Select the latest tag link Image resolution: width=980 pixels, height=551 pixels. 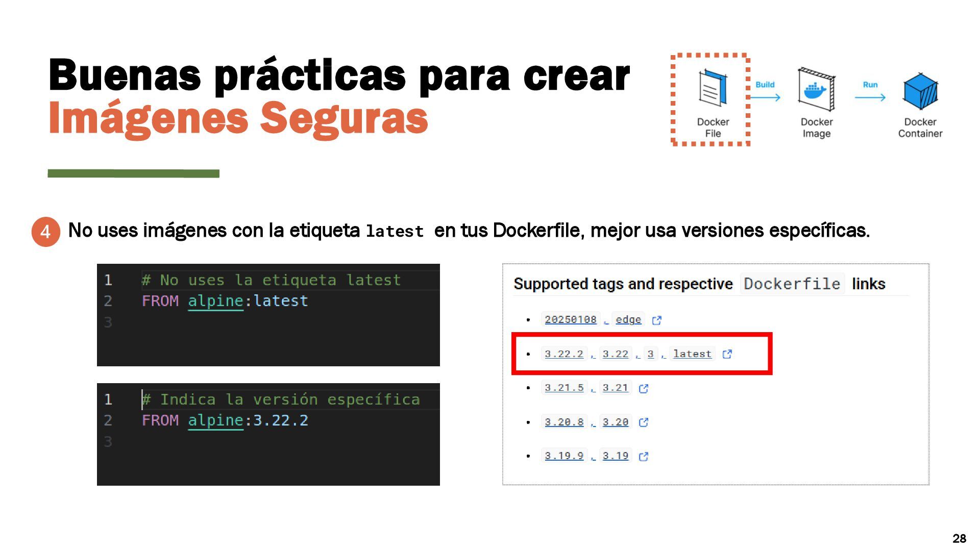(692, 354)
